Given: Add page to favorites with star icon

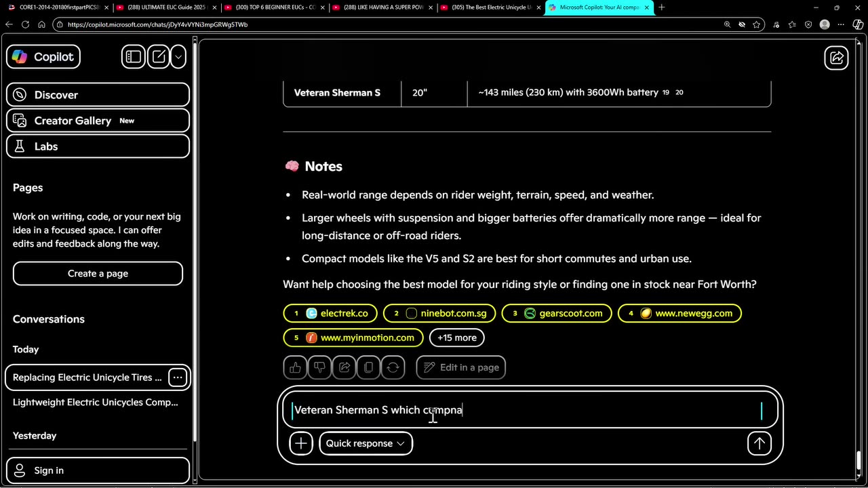Looking at the screenshot, I should [757, 24].
